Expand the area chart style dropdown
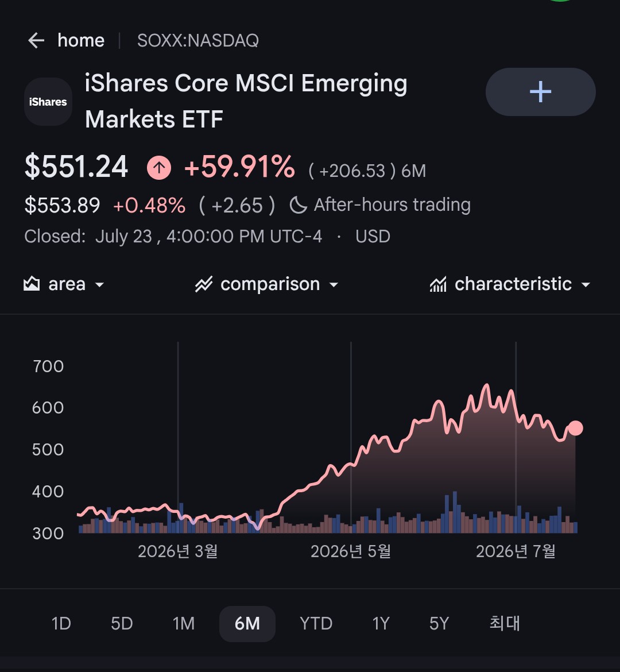Viewport: 620px width, 672px height. 99,284
